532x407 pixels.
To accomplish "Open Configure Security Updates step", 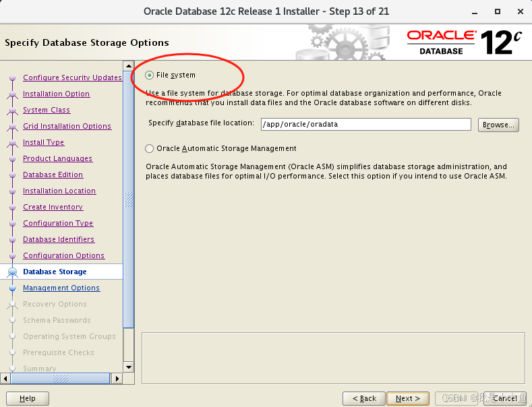I will [72, 77].
